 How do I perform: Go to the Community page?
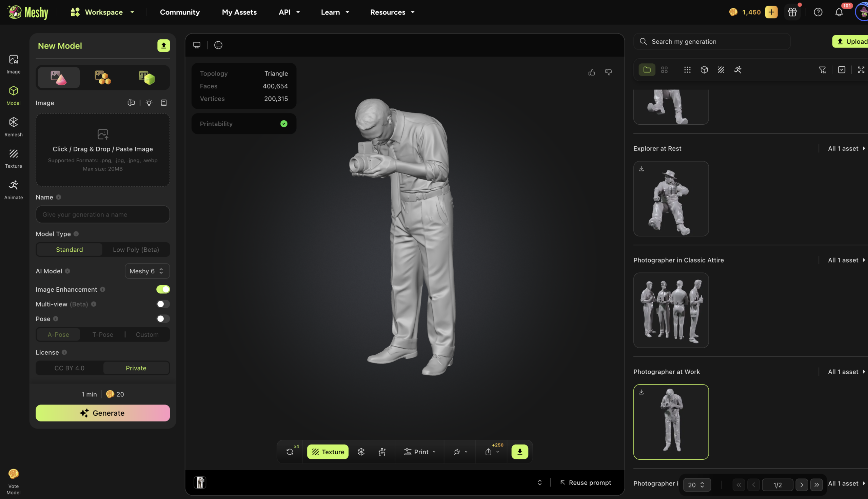(180, 12)
